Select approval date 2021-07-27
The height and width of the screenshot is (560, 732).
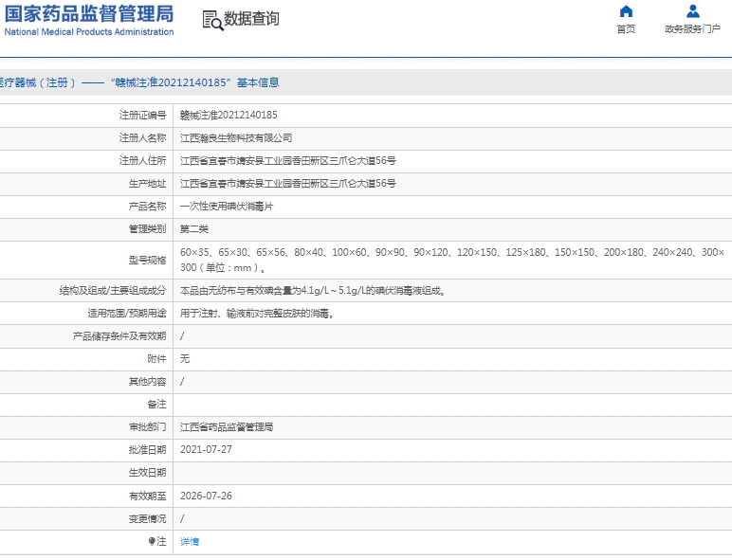206,449
